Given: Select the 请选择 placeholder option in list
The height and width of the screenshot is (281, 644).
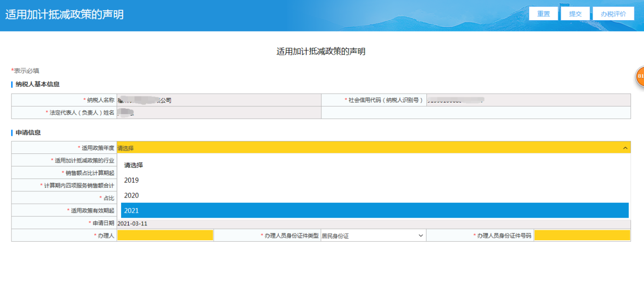Looking at the screenshot, I should 134,165.
